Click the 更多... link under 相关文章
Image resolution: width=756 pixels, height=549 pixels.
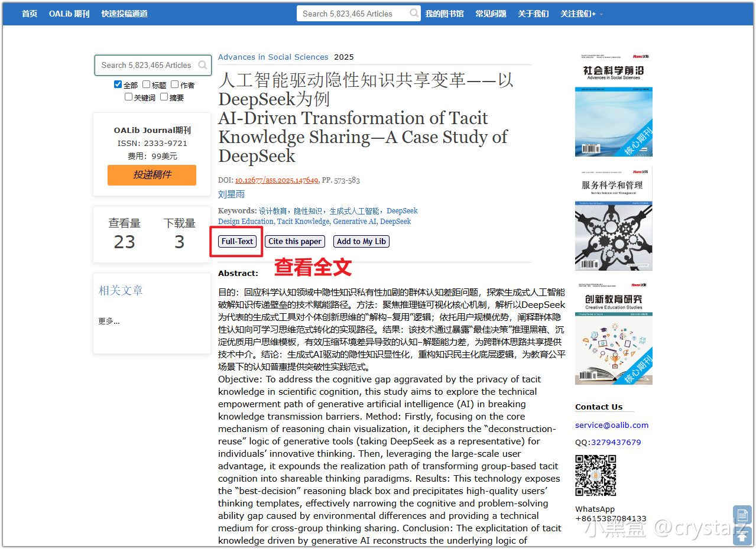(x=109, y=321)
